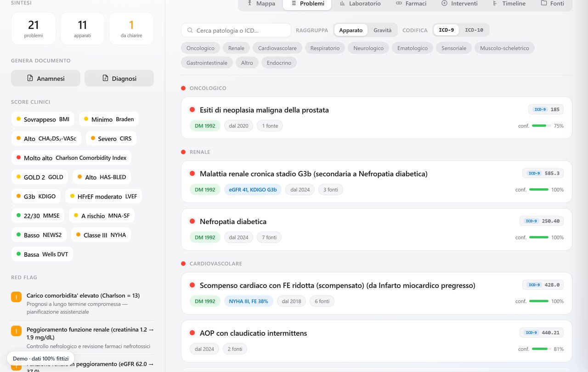Viewport: 588px width, 372px height.
Task: Open the '1 da chiarire' summary card
Action: (131, 28)
